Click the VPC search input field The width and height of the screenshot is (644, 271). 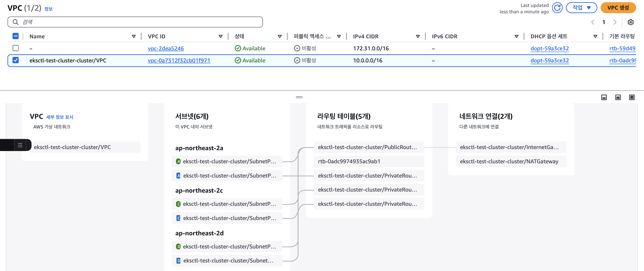tap(135, 22)
